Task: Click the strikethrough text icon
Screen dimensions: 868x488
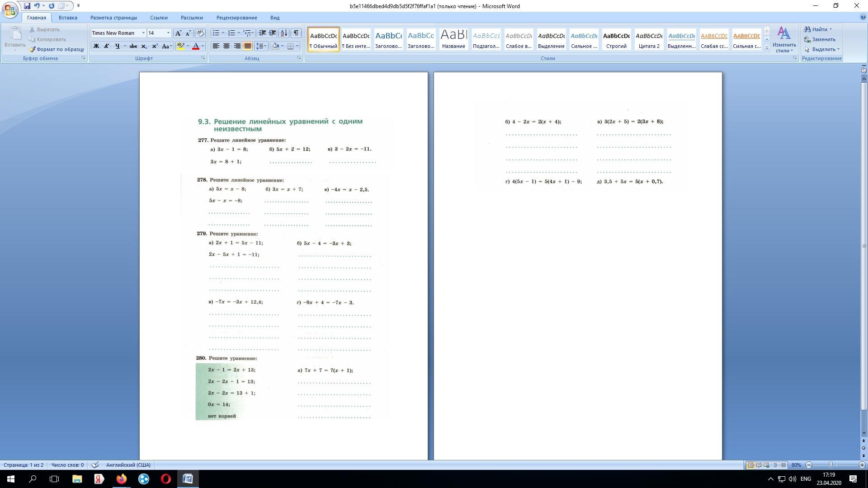Action: (x=133, y=46)
